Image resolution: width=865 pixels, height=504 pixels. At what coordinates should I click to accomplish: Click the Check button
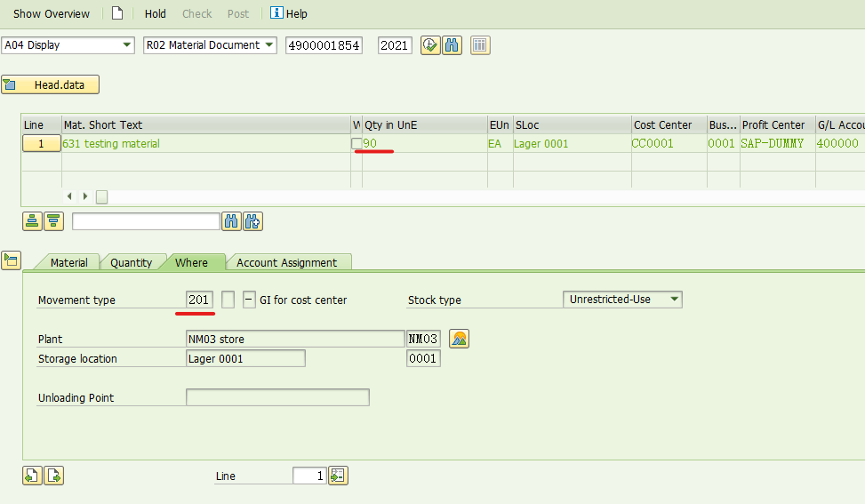tap(197, 14)
